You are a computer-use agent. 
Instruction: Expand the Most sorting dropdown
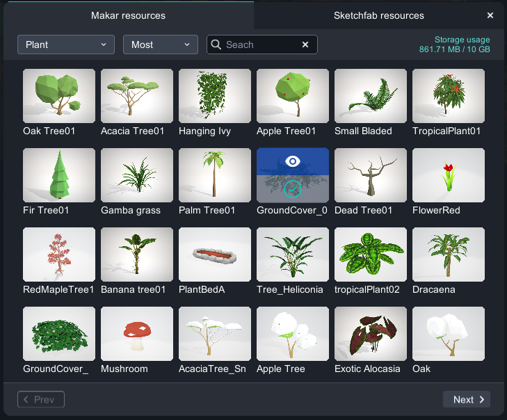tap(160, 45)
